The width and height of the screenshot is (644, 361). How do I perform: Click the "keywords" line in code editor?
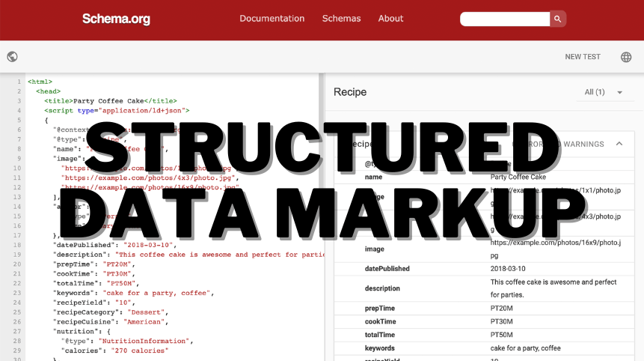[x=133, y=293]
